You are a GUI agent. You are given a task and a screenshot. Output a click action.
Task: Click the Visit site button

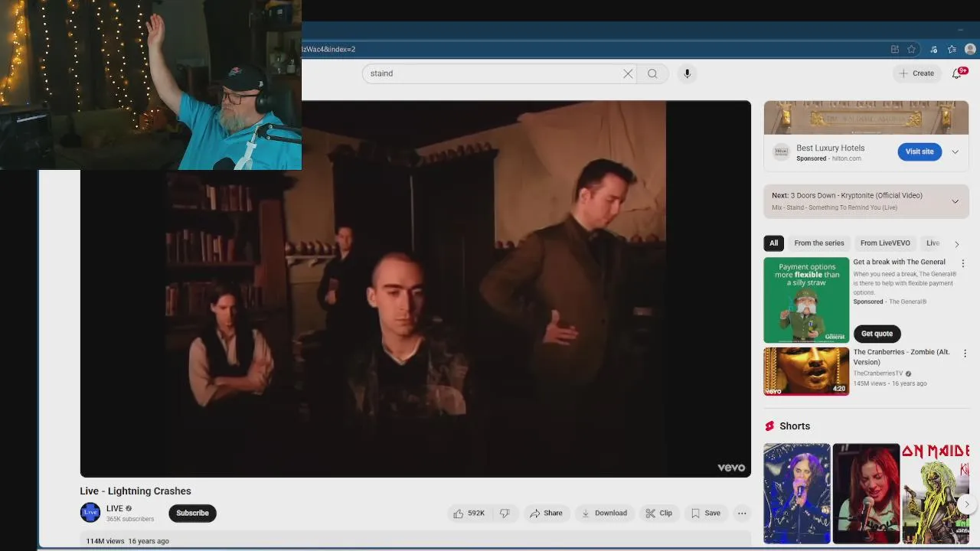920,152
